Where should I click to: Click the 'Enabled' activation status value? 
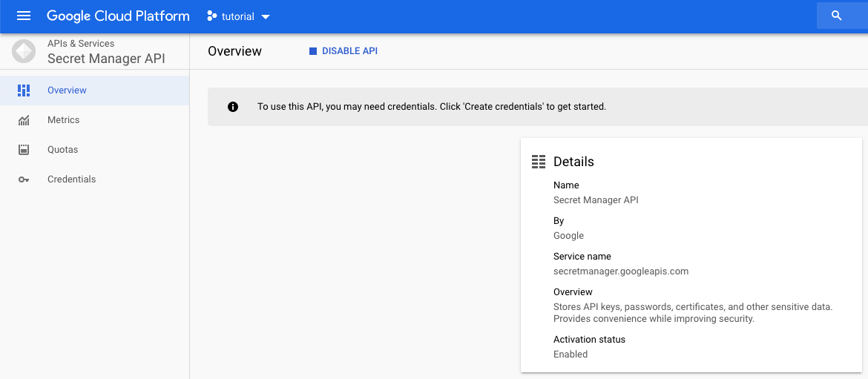tap(571, 354)
